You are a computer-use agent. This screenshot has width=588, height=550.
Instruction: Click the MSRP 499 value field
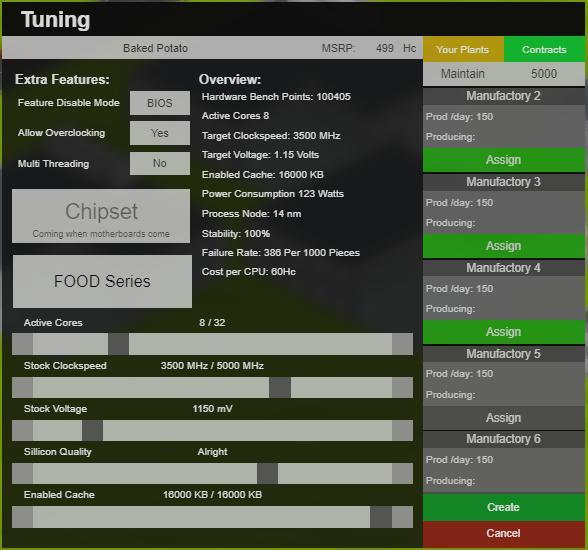click(385, 48)
